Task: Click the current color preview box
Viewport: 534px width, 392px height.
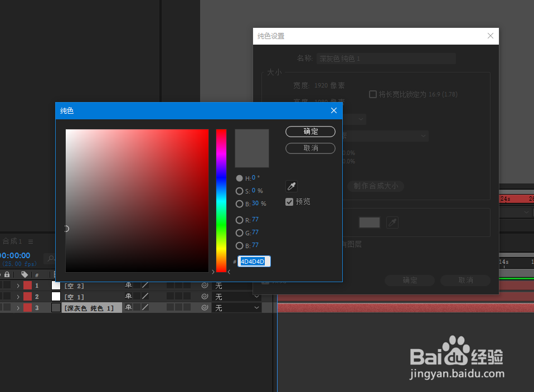Action: [x=252, y=148]
